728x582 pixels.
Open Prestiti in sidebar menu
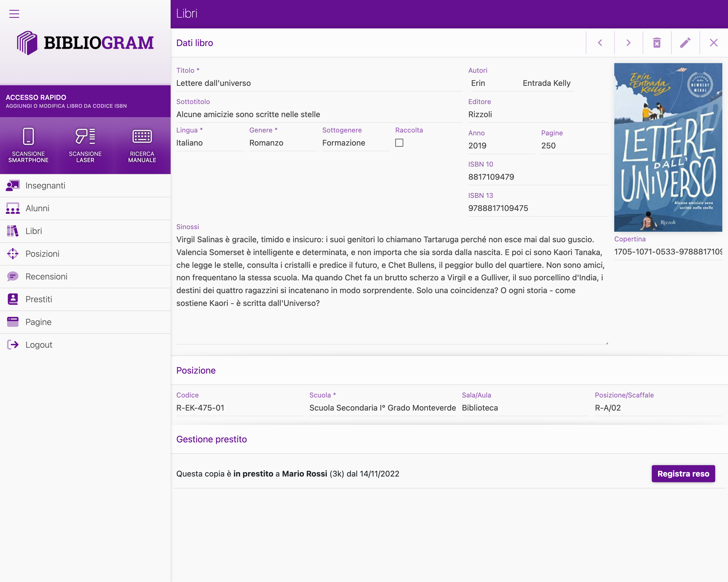coord(39,299)
